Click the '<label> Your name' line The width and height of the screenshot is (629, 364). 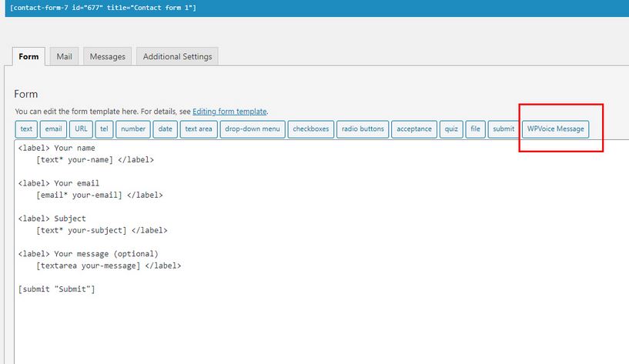point(56,148)
